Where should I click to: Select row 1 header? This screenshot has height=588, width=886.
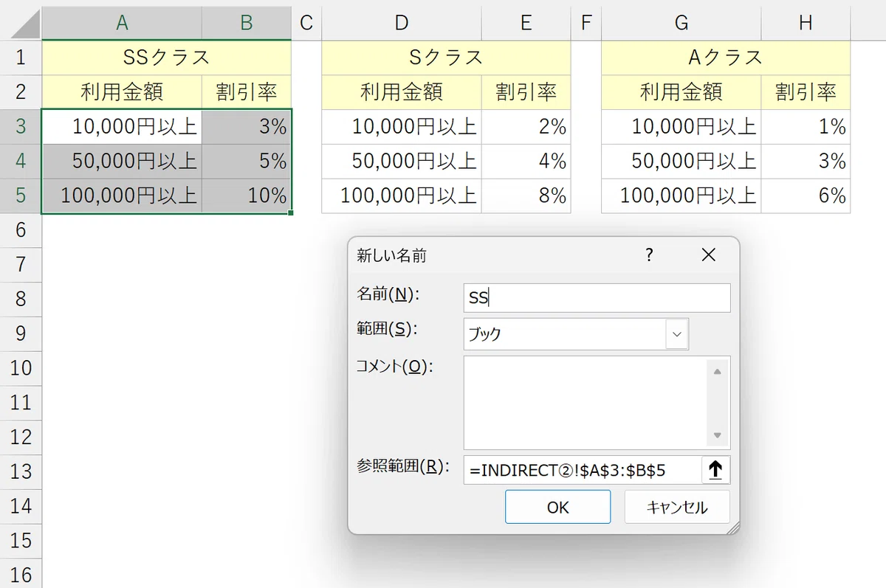point(21,58)
